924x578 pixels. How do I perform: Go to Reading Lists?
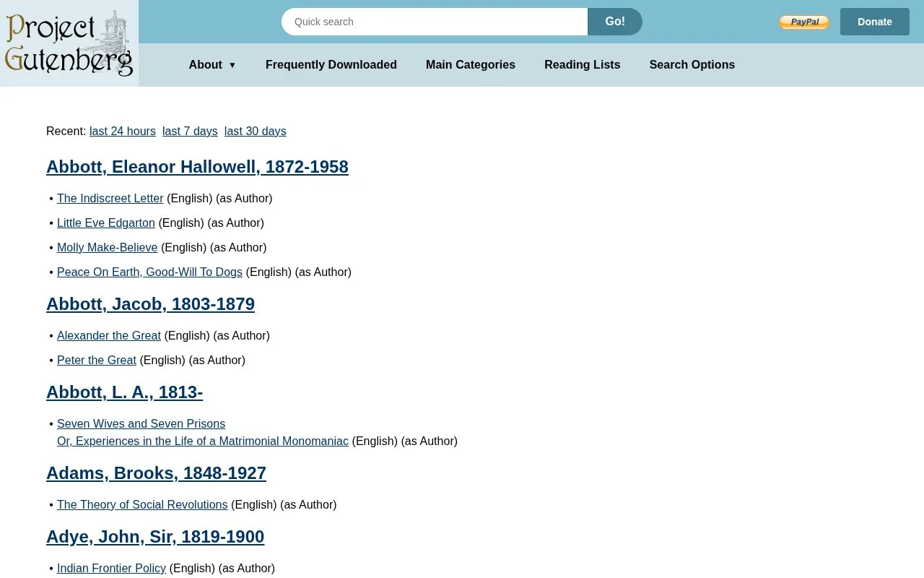point(583,65)
